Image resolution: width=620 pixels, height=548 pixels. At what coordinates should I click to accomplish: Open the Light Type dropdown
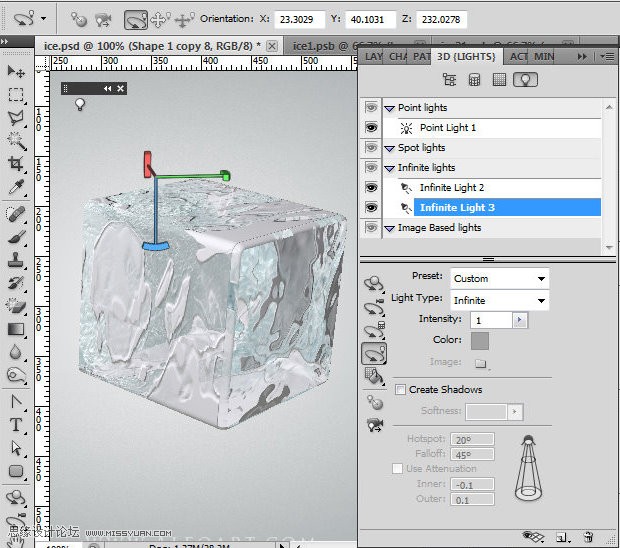coord(499,300)
